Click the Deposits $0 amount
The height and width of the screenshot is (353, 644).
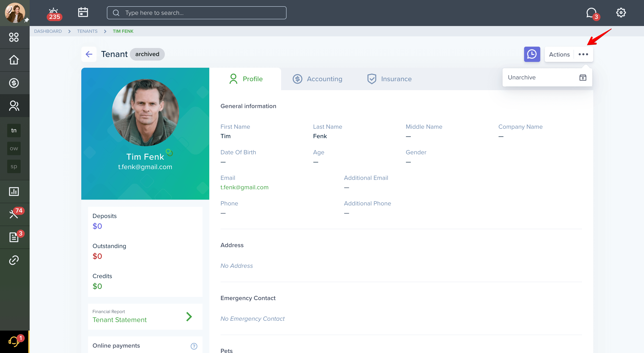point(97,226)
